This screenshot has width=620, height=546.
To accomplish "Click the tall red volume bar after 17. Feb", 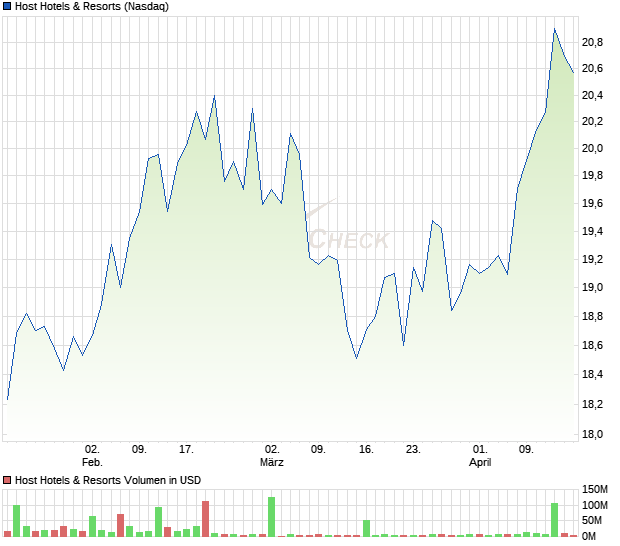I will tap(205, 519).
